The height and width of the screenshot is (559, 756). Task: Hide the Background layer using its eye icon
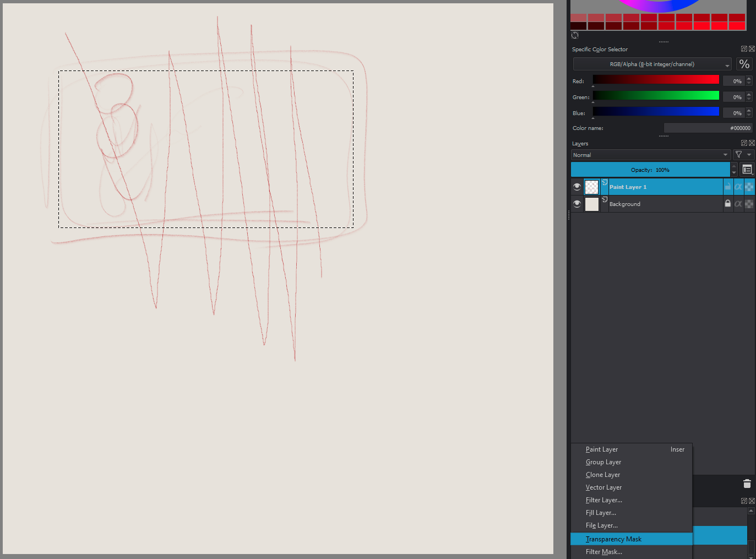point(577,204)
